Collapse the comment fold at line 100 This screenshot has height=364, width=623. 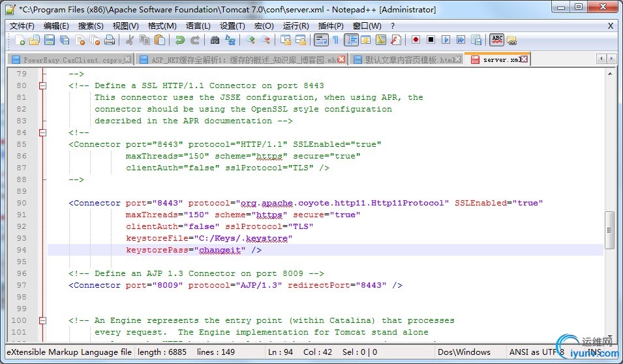click(x=42, y=320)
